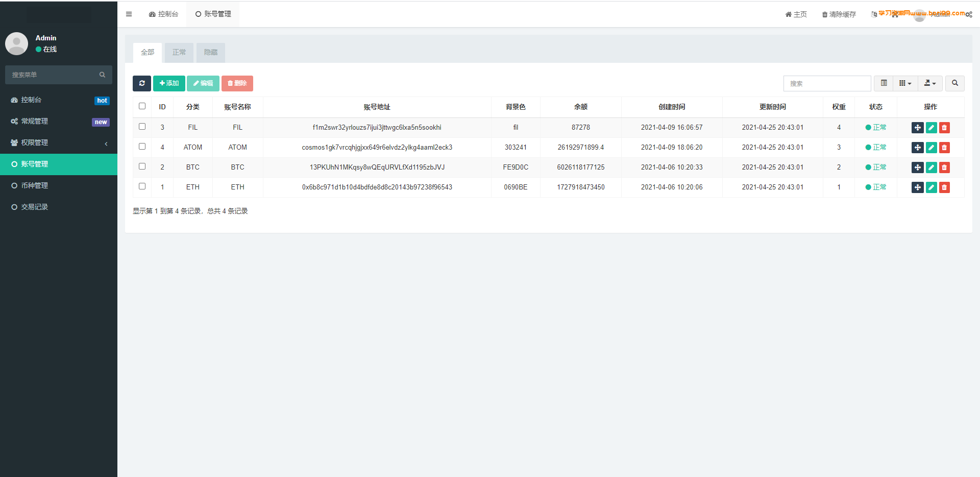The width and height of the screenshot is (980, 477).
Task: Check the select-all checkbox in header
Action: click(x=142, y=106)
